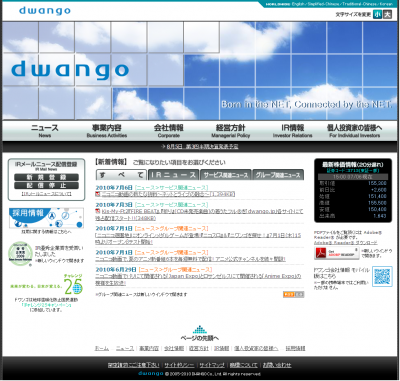Screen dimensions: 400x381
Task: Click the 配信停止 unsubscribe button
Action: (46, 185)
